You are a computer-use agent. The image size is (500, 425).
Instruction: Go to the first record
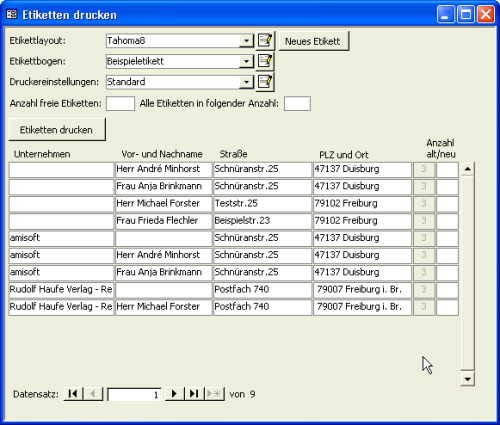point(73,394)
